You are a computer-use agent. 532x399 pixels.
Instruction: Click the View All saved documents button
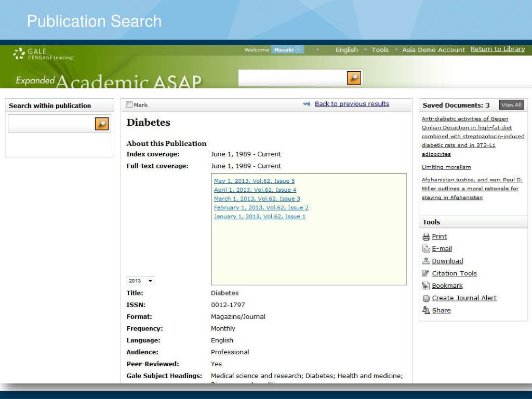coord(511,105)
